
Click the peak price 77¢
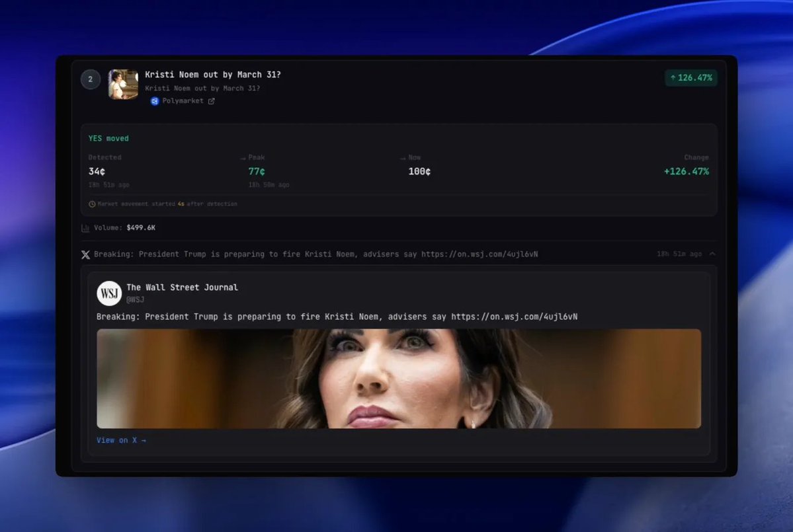point(257,172)
